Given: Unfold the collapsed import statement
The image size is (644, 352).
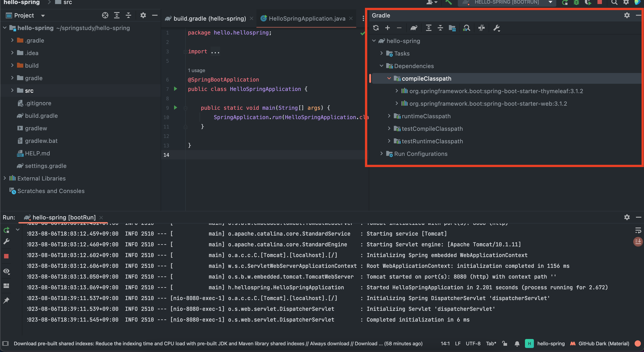Looking at the screenshot, I should coord(185,52).
